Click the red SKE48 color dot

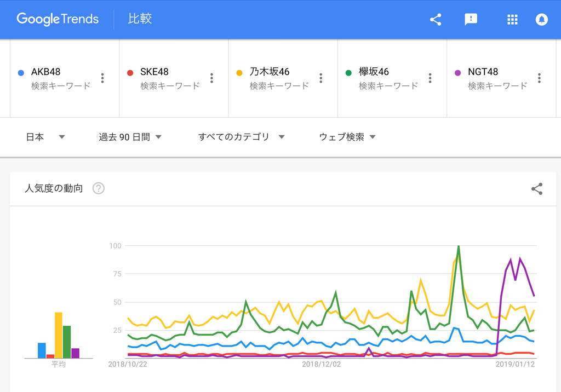click(130, 73)
